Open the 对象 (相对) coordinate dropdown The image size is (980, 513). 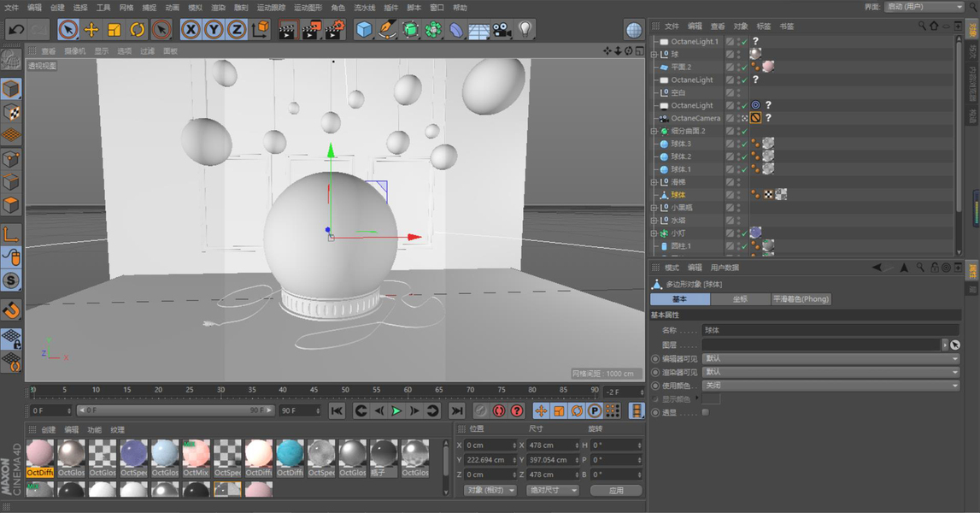(x=490, y=490)
